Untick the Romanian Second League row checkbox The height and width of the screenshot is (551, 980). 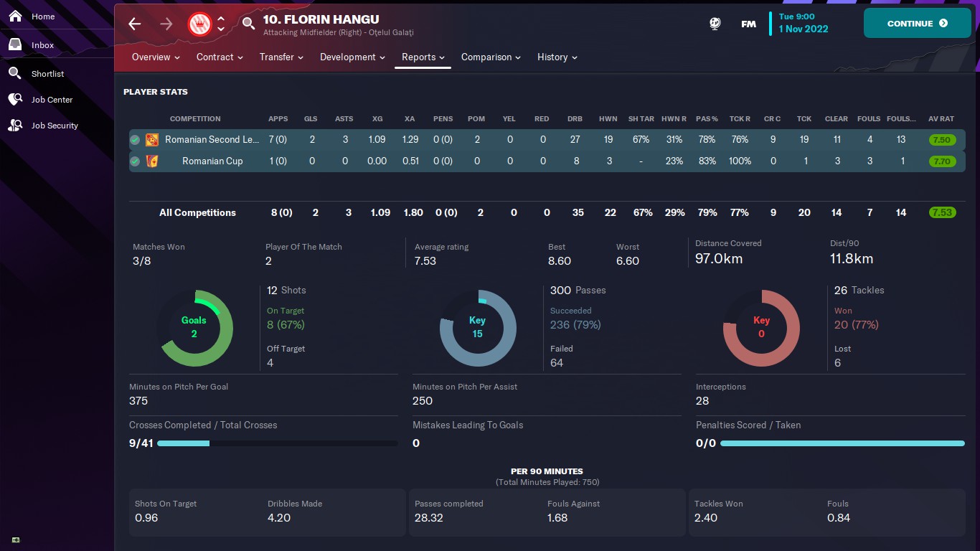(x=135, y=140)
